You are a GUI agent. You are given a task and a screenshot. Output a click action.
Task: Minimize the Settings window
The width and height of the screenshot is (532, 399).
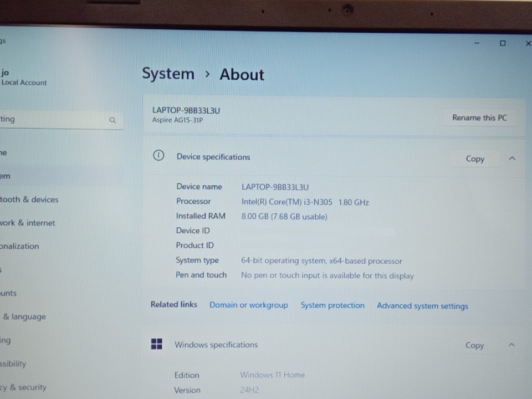tap(477, 43)
